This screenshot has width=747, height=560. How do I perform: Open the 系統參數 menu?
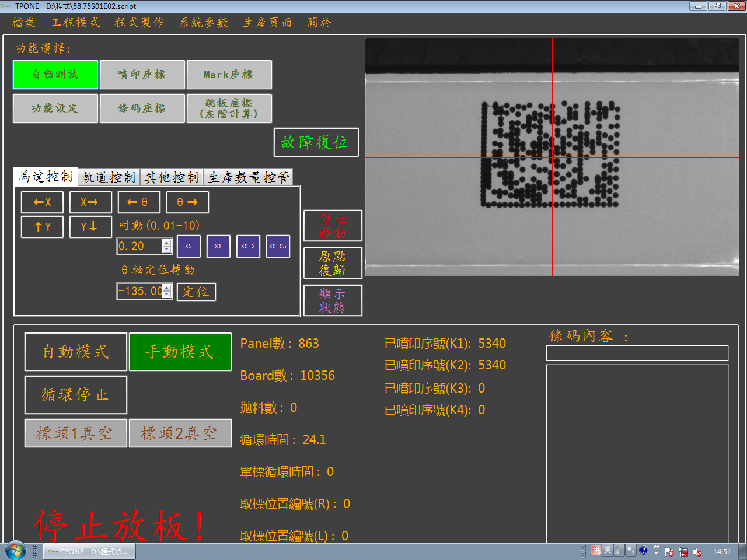[204, 23]
